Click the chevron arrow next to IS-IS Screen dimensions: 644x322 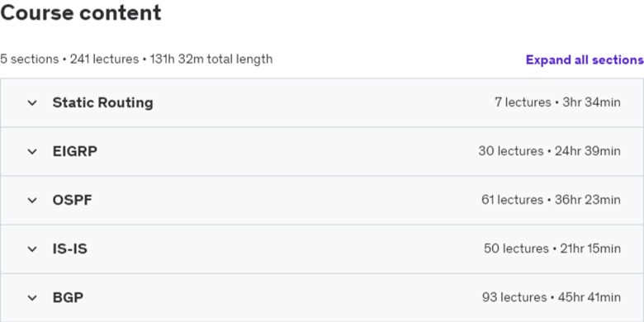[32, 249]
